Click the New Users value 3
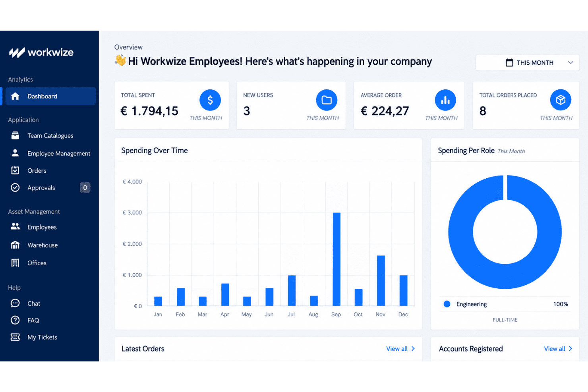Screen dimensions: 588x392 (247, 111)
